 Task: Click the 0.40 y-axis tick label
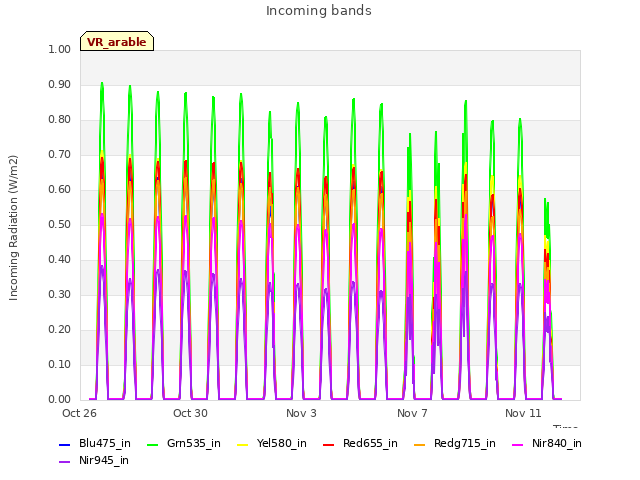pos(60,260)
